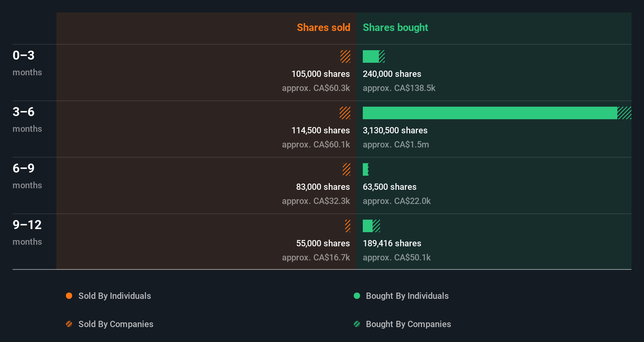Image resolution: width=644 pixels, height=342 pixels.
Task: Click the approx. CA$16.7k amount
Action: 316,258
